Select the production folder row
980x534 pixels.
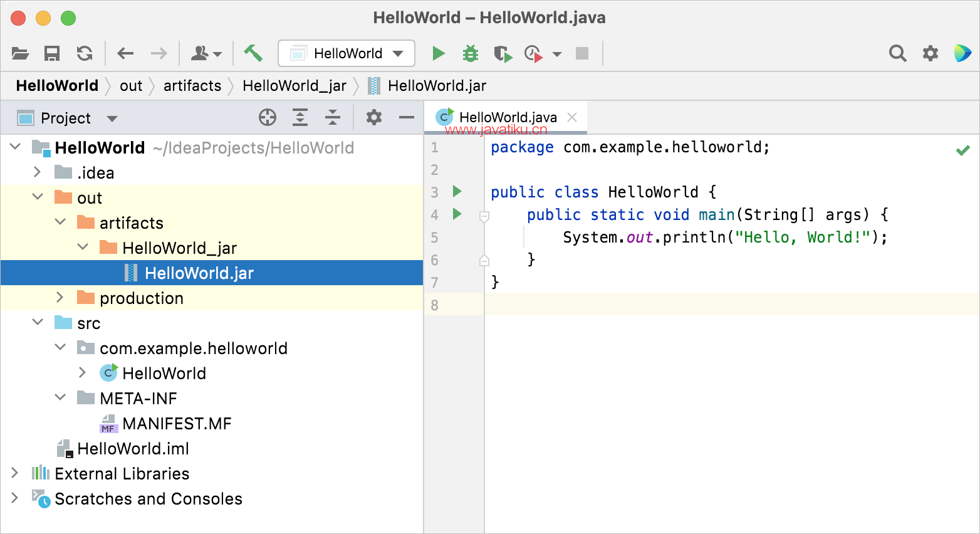click(212, 298)
